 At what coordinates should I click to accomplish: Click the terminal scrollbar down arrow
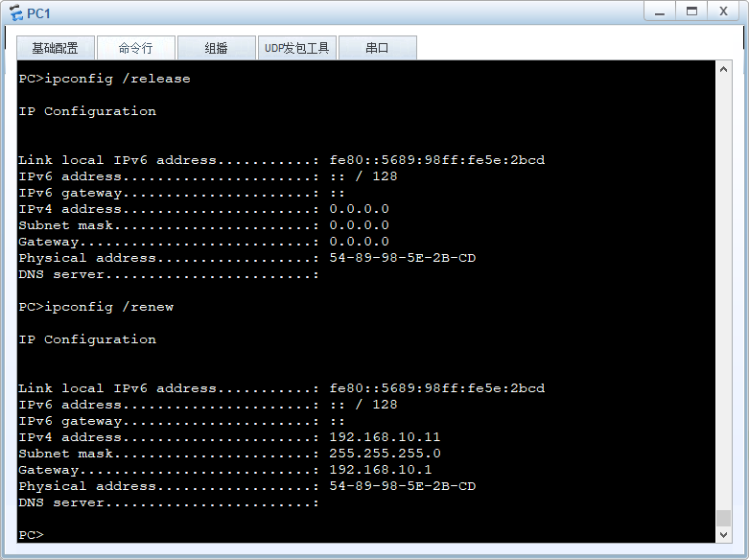click(724, 535)
